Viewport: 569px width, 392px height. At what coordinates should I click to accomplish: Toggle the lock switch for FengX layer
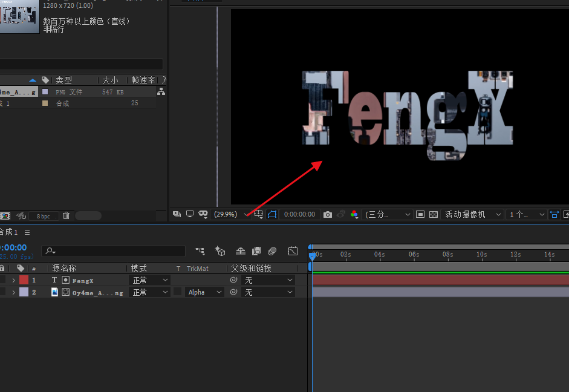tap(2, 280)
